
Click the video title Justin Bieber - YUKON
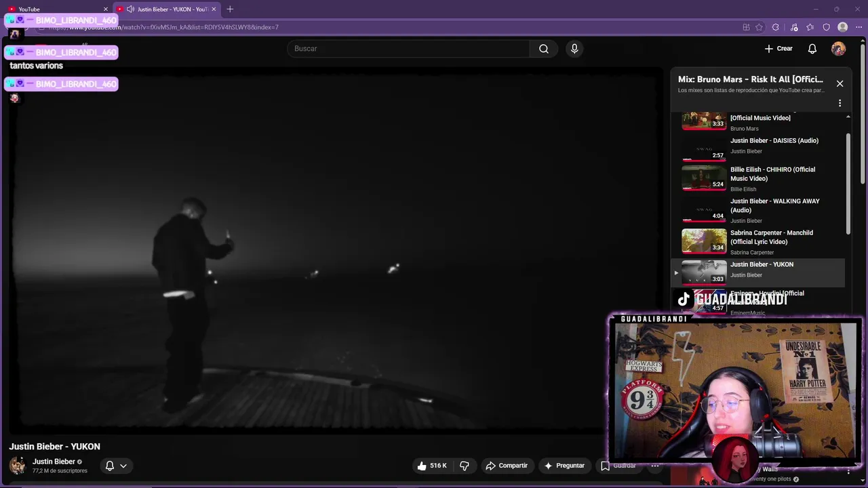pyautogui.click(x=54, y=447)
